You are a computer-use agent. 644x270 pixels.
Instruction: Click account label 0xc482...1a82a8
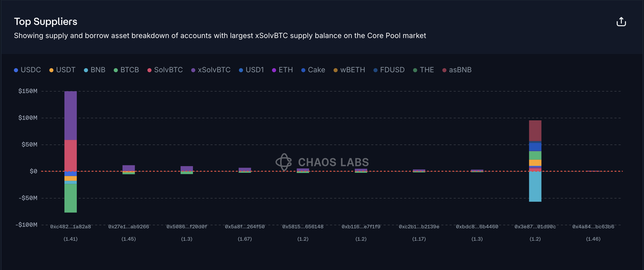[x=71, y=227]
